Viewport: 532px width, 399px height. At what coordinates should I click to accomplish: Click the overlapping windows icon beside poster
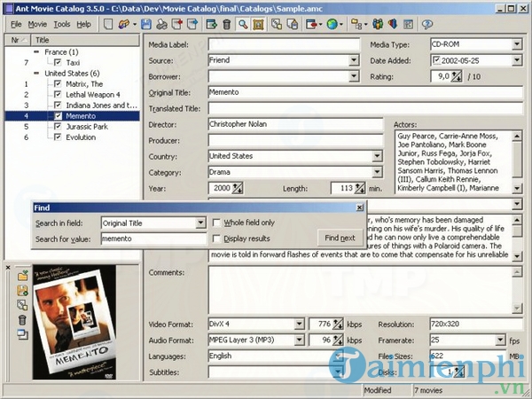pos(22,334)
